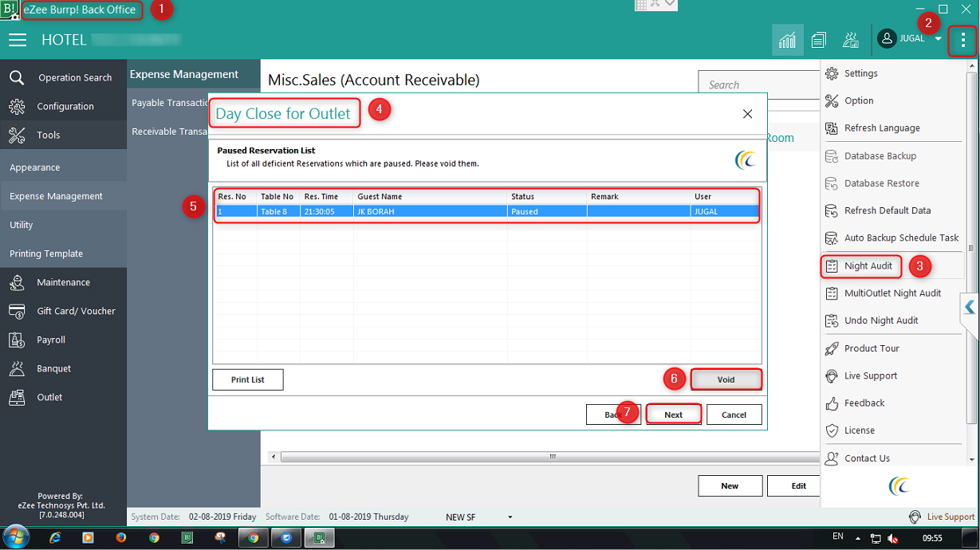Click the Print List button
Viewport: 980px width, 550px height.
click(248, 379)
